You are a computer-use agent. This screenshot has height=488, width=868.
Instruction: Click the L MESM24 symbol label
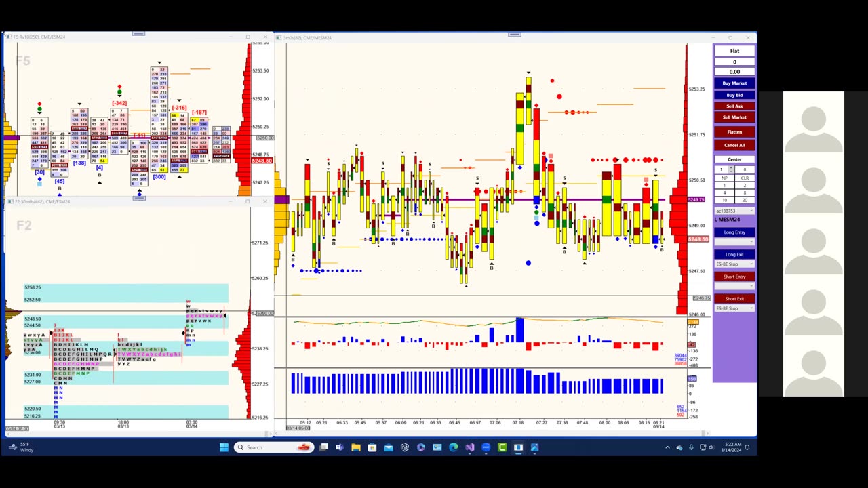728,220
